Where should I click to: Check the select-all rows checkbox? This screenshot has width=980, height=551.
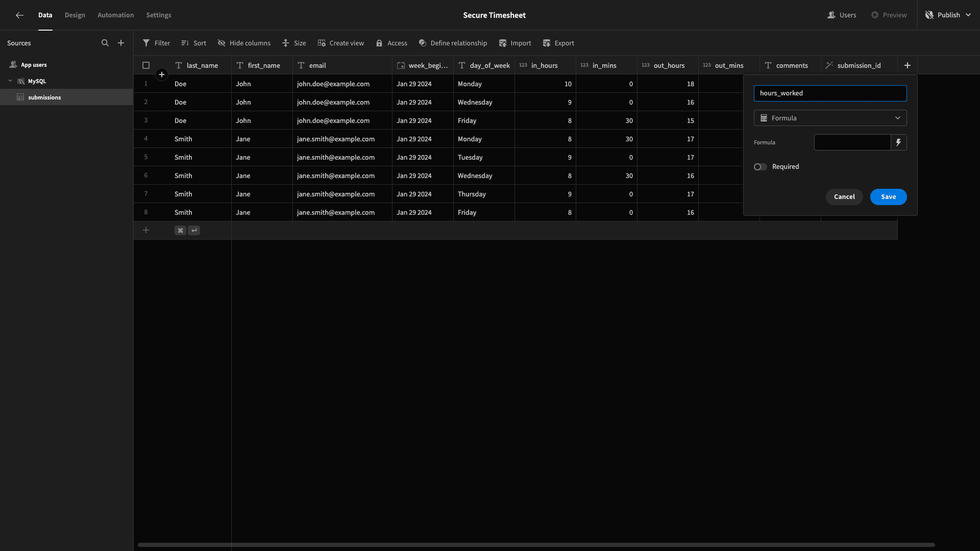tap(146, 65)
